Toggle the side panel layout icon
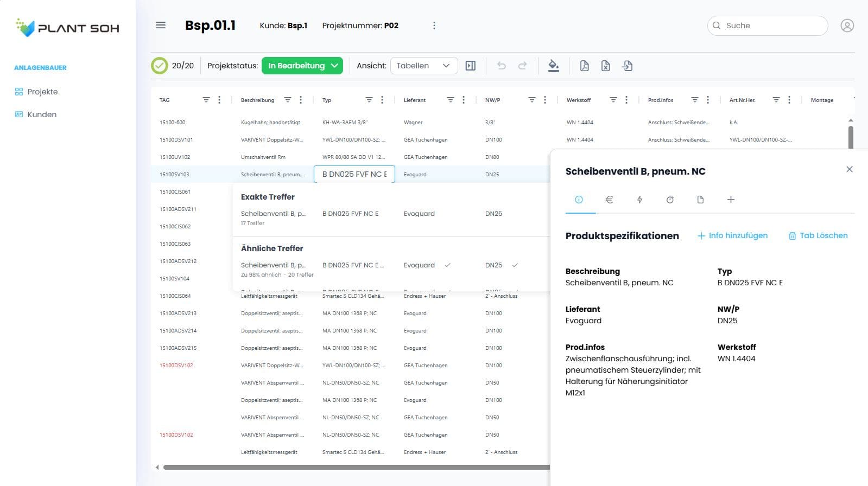868x486 pixels. click(471, 66)
